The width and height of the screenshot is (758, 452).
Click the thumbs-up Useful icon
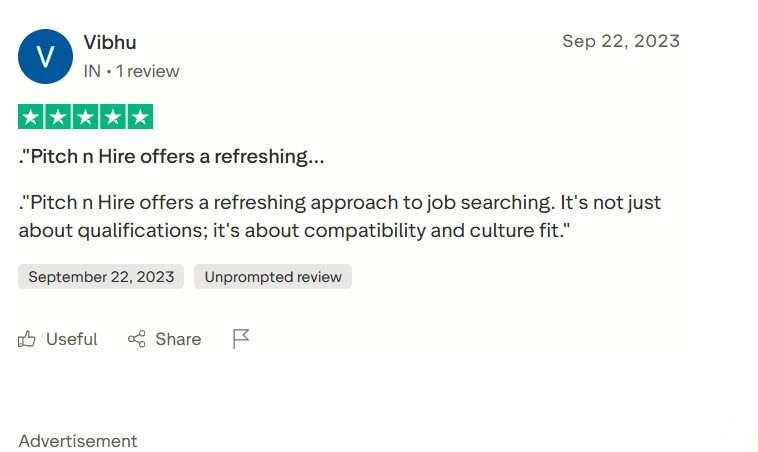pos(27,339)
